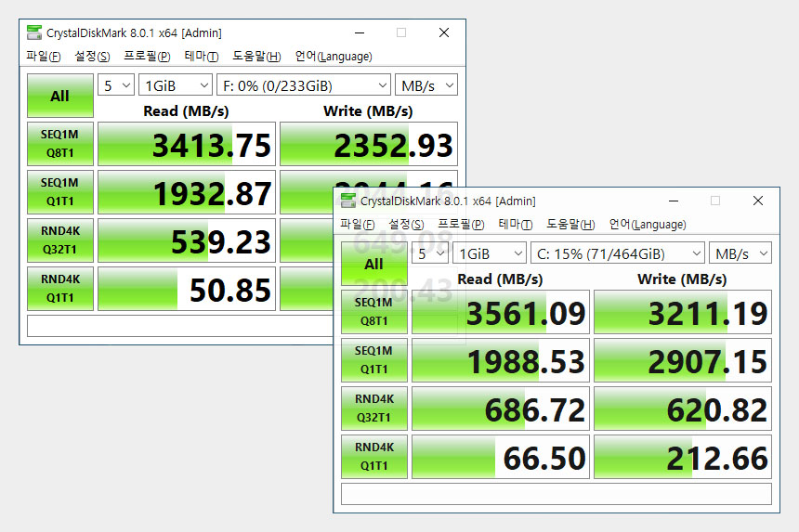Click write result 620.82 in C: window
The width and height of the screenshot is (799, 532).
[683, 409]
